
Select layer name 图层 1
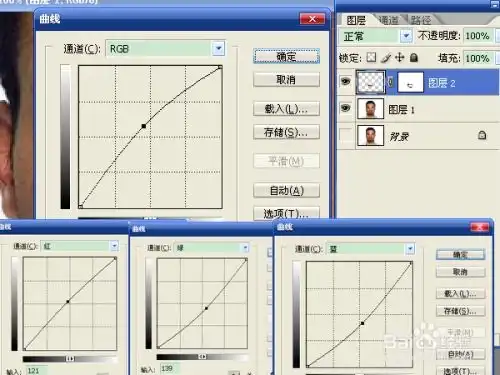(x=402, y=109)
